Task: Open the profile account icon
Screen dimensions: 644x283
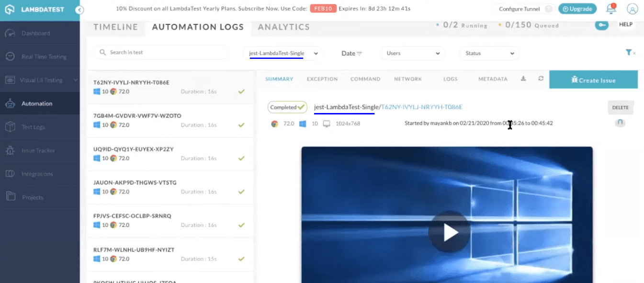Action: pos(632,9)
